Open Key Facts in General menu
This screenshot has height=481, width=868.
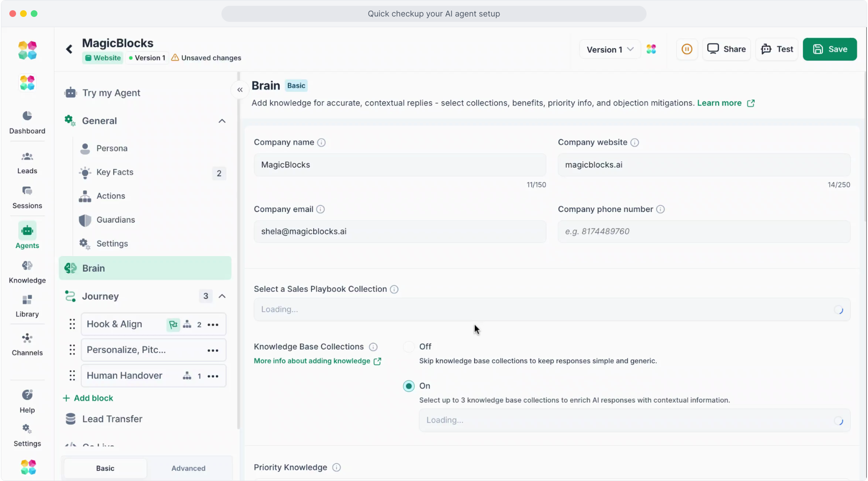(115, 172)
